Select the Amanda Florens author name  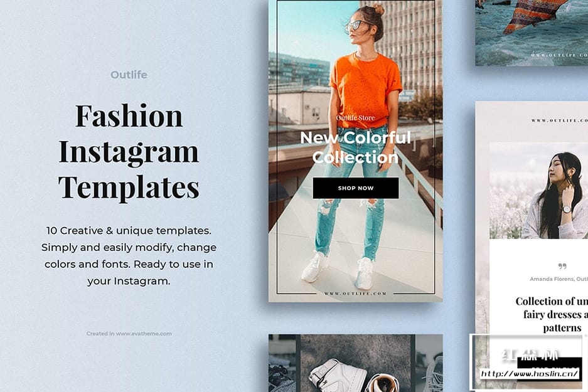point(552,279)
